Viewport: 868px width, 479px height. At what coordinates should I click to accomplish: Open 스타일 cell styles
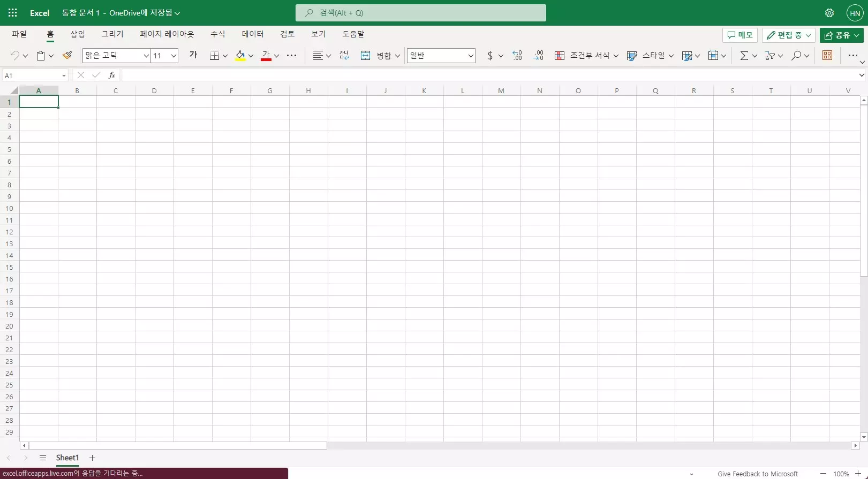click(650, 55)
